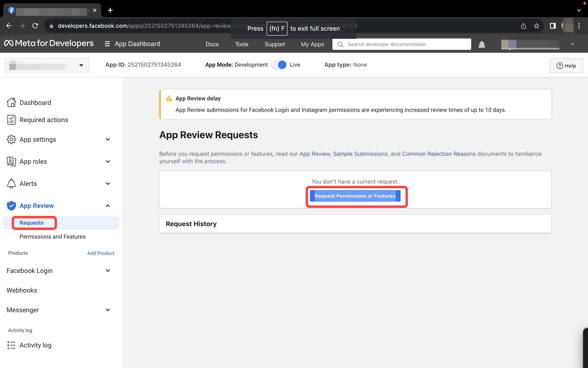Open the Webhooks product page
This screenshot has width=588, height=368.
(22, 290)
